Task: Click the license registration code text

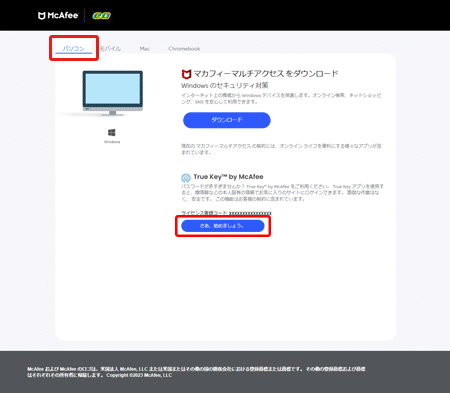Action: point(226,213)
